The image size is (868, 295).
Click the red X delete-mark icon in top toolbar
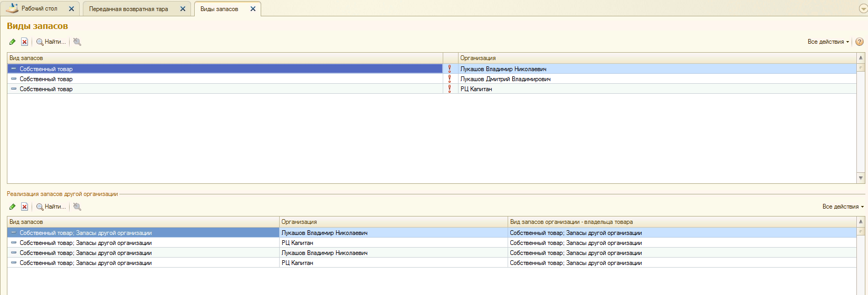(24, 42)
